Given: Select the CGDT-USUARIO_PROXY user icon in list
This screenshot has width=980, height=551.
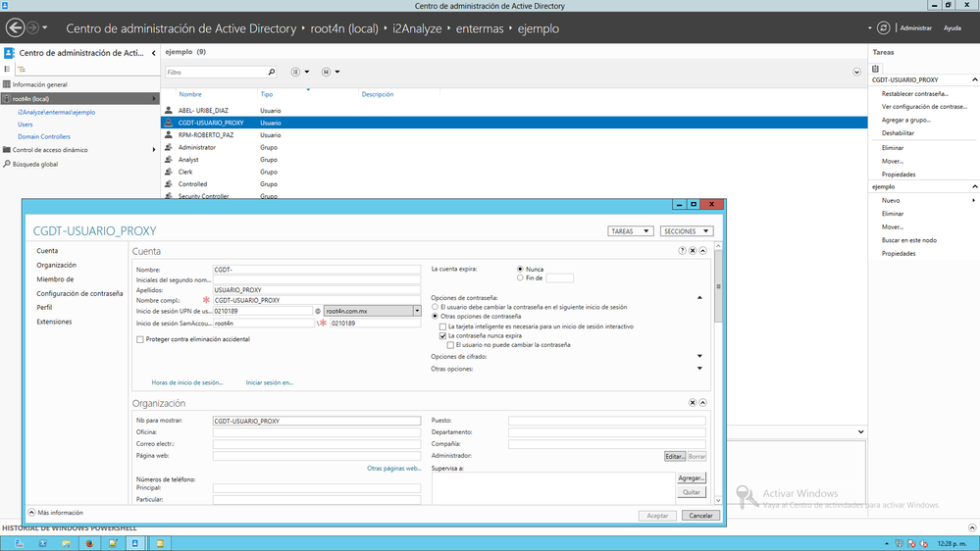Looking at the screenshot, I should point(169,123).
